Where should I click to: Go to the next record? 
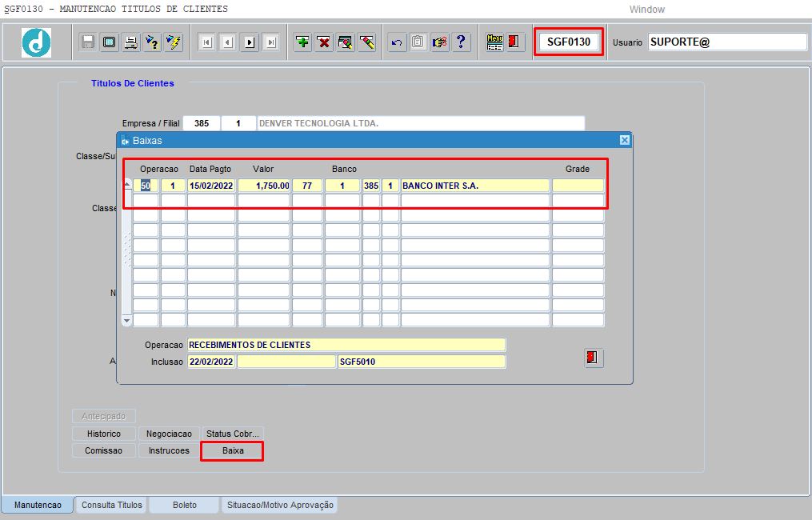click(250, 42)
